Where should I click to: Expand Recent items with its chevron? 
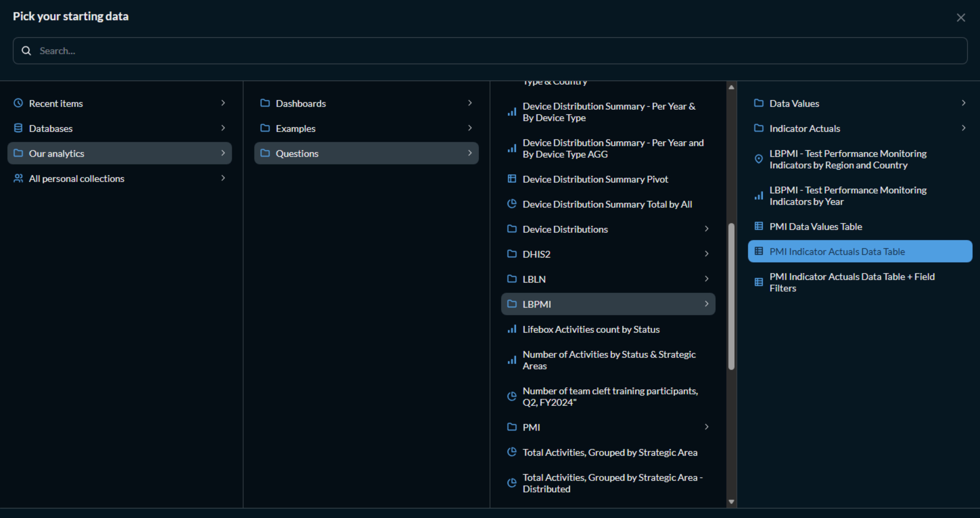coord(223,103)
